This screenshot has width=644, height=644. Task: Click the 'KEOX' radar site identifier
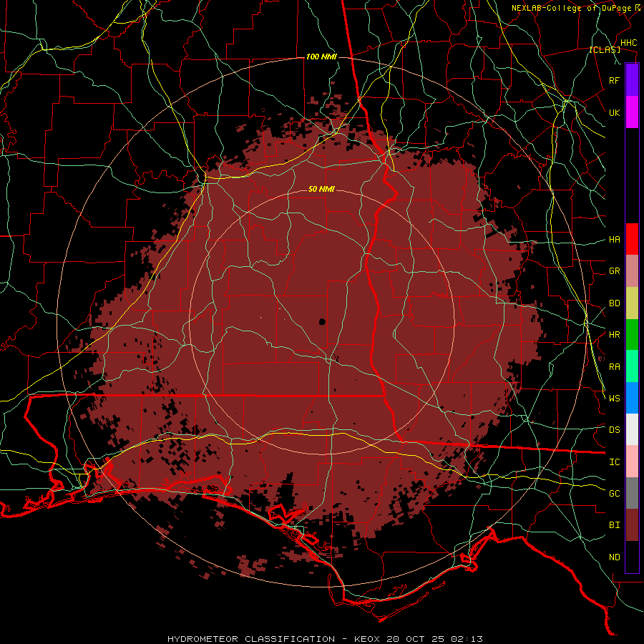click(367, 639)
